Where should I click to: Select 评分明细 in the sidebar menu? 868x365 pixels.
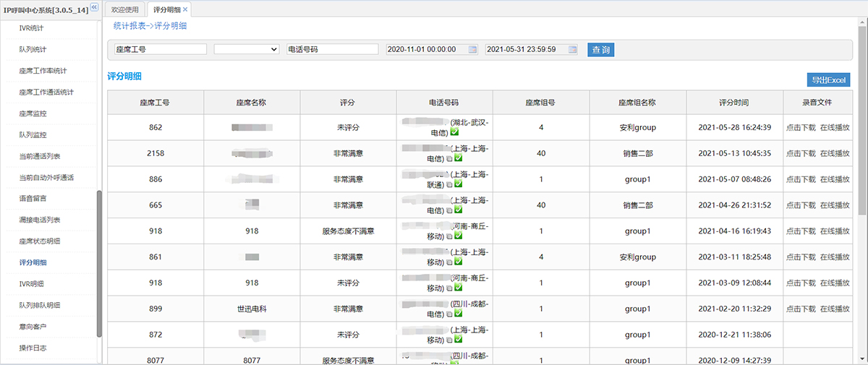coord(33,263)
